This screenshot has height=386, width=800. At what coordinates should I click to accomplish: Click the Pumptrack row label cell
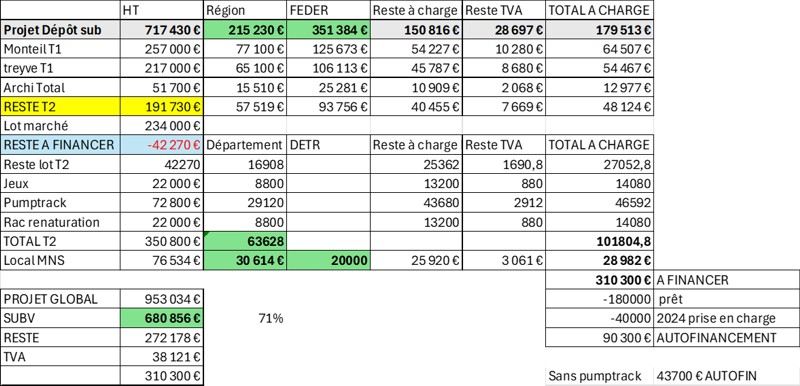pos(60,202)
